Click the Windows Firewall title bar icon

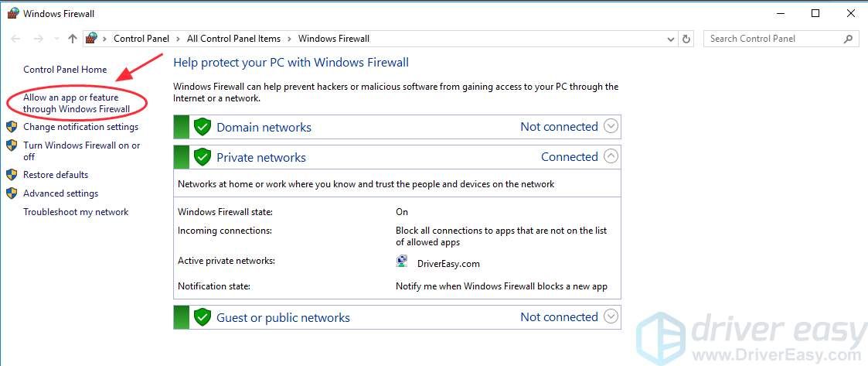point(12,13)
